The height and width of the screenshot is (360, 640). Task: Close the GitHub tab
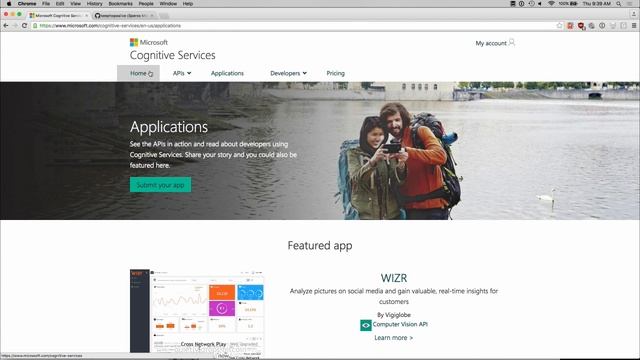click(x=152, y=16)
